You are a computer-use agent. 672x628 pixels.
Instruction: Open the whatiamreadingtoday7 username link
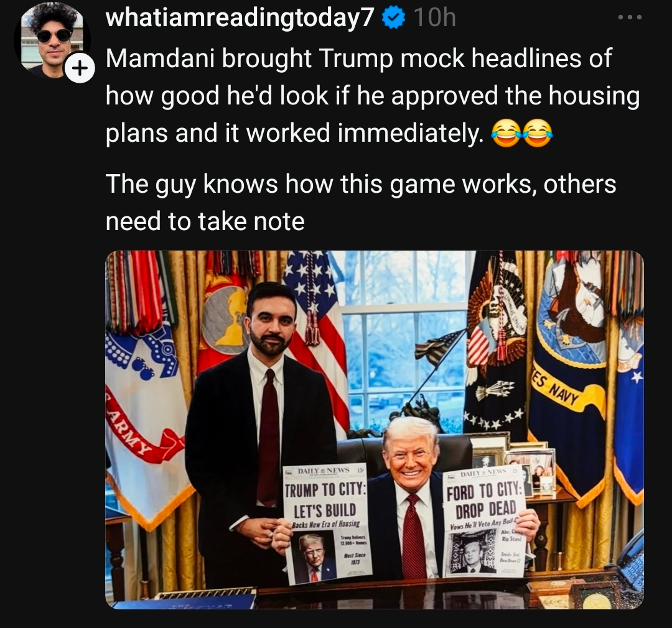(240, 17)
